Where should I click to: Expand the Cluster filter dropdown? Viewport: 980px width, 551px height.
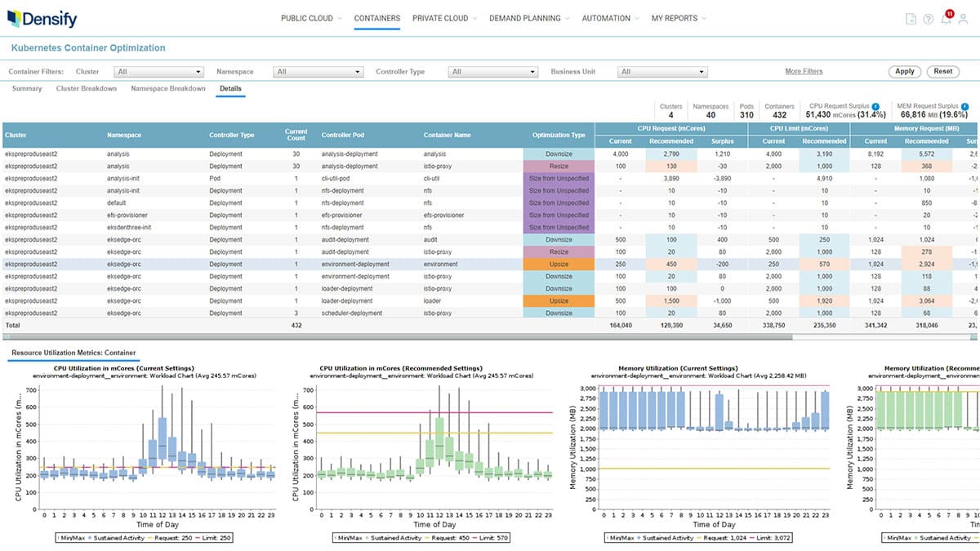[x=158, y=72]
